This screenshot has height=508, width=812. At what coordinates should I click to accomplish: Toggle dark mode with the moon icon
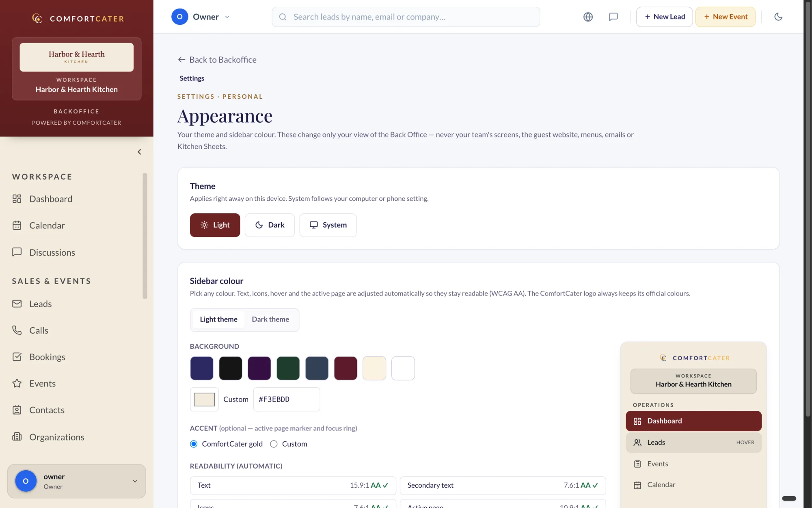(778, 17)
